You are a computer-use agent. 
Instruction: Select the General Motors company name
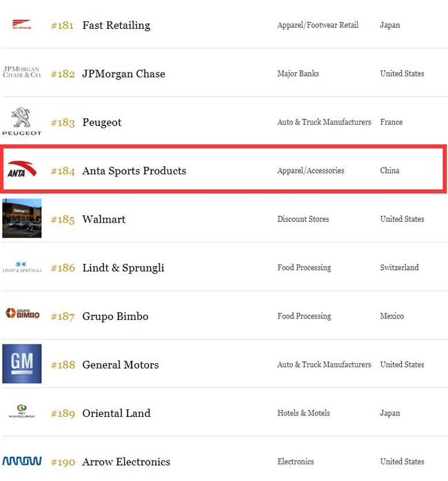pyautogui.click(x=120, y=365)
